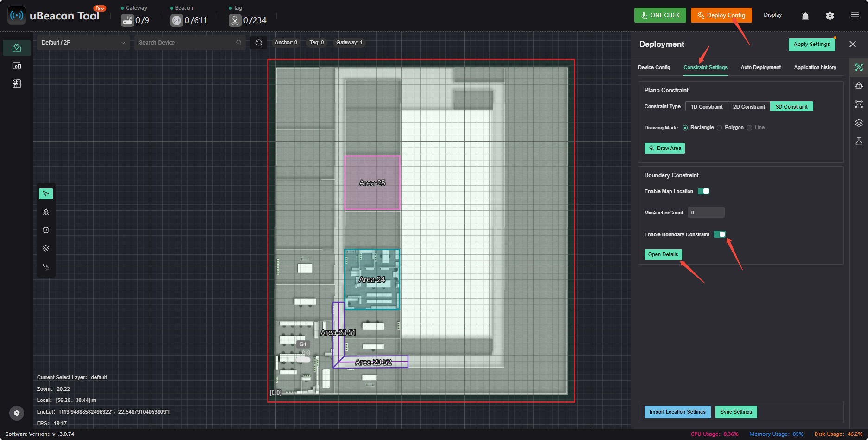Click the MinAnchorCount input field

[x=706, y=213]
